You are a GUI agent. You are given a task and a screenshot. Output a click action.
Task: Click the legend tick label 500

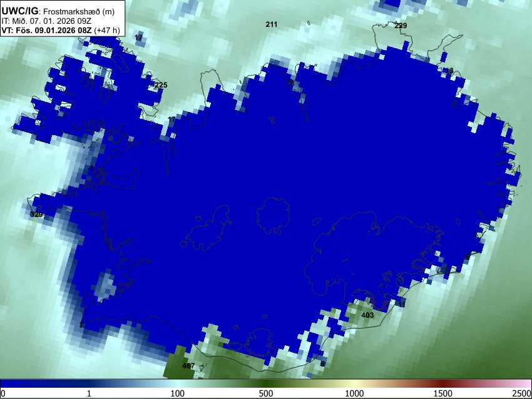265,393
